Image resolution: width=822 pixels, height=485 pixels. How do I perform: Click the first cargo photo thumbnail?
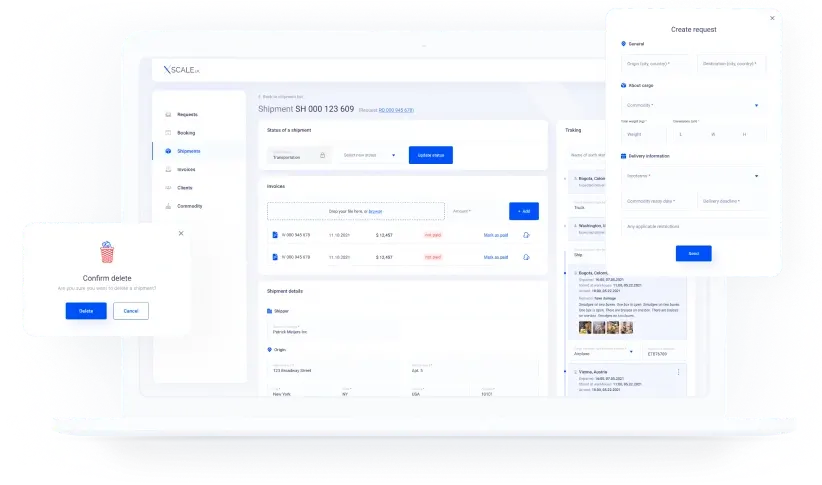586,327
